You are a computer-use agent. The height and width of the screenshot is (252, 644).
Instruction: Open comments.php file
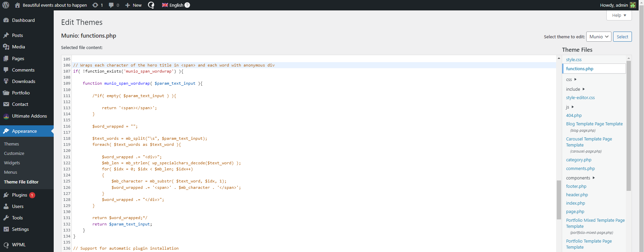tap(580, 168)
